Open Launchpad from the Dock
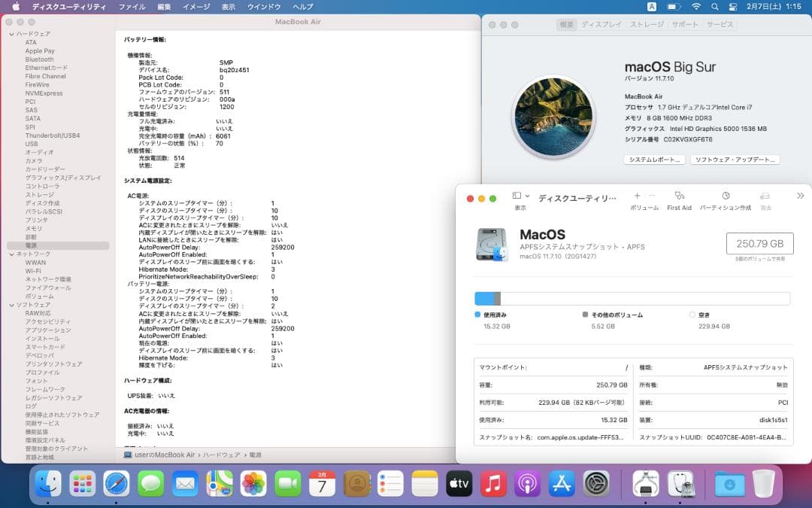812x508 pixels. click(83, 484)
